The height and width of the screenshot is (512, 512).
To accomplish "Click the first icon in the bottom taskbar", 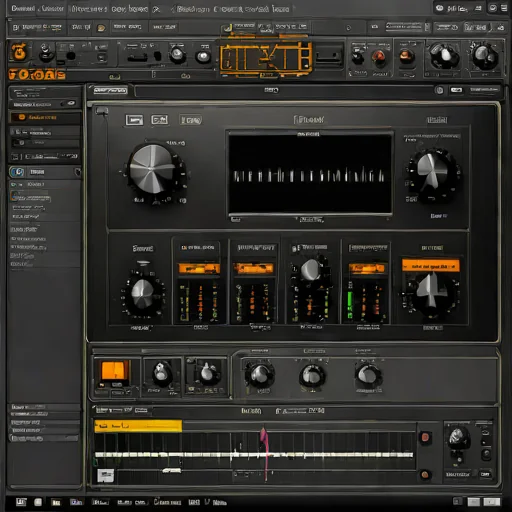I will pyautogui.click(x=21, y=502).
